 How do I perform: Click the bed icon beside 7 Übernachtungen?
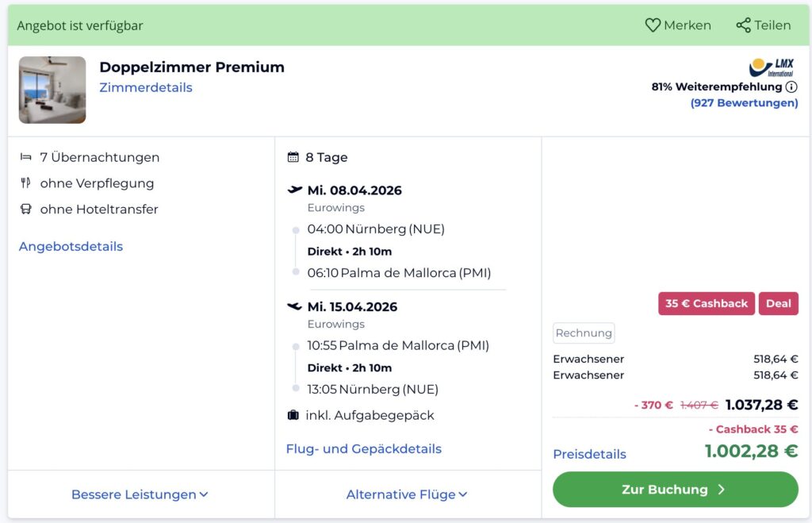click(x=25, y=157)
